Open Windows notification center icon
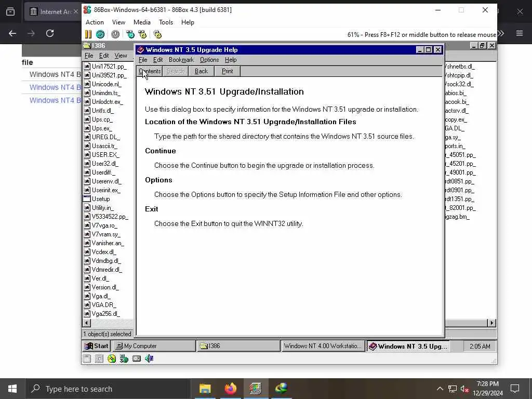This screenshot has width=532, height=399. [x=515, y=389]
